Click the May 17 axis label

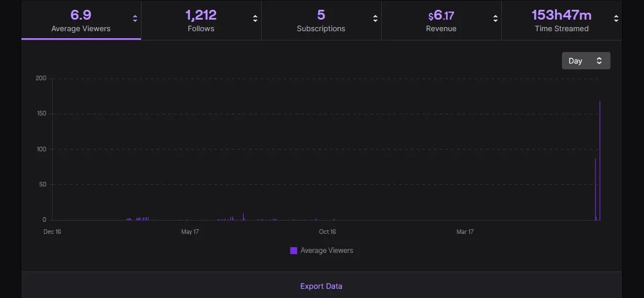190,232
